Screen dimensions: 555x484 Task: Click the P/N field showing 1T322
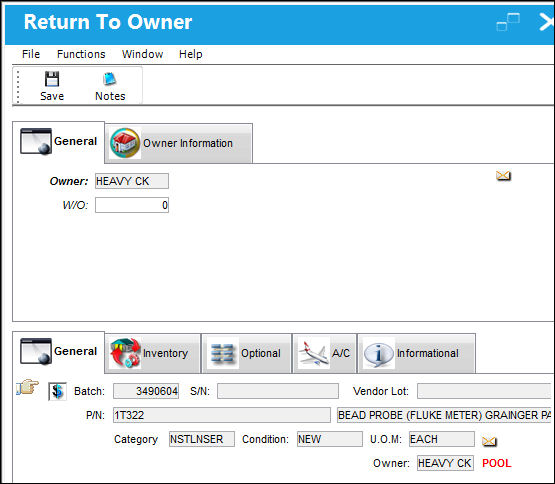222,415
